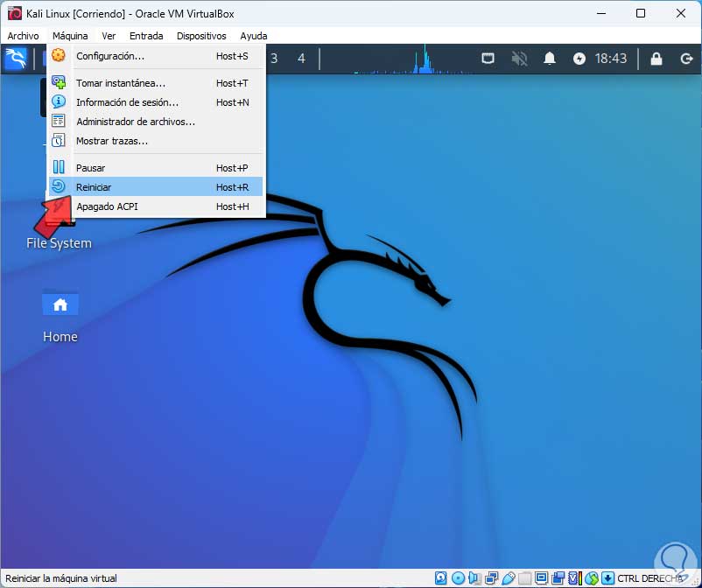Click the display settings panel icon
This screenshot has width=702, height=588.
(x=488, y=59)
